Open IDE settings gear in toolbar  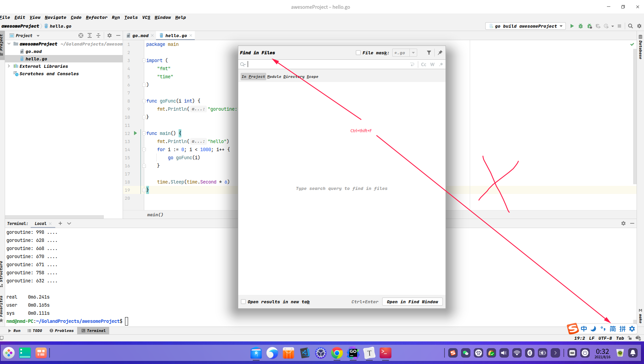(x=639, y=26)
